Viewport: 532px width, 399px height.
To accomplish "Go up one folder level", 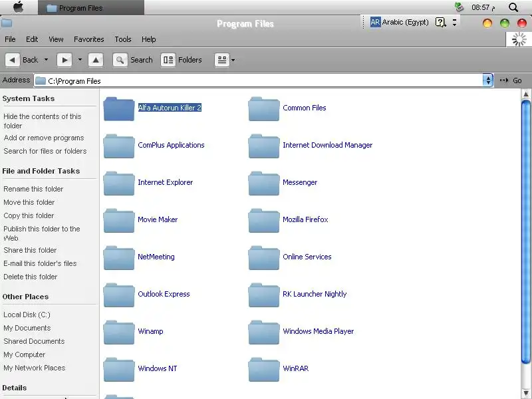I will click(96, 60).
